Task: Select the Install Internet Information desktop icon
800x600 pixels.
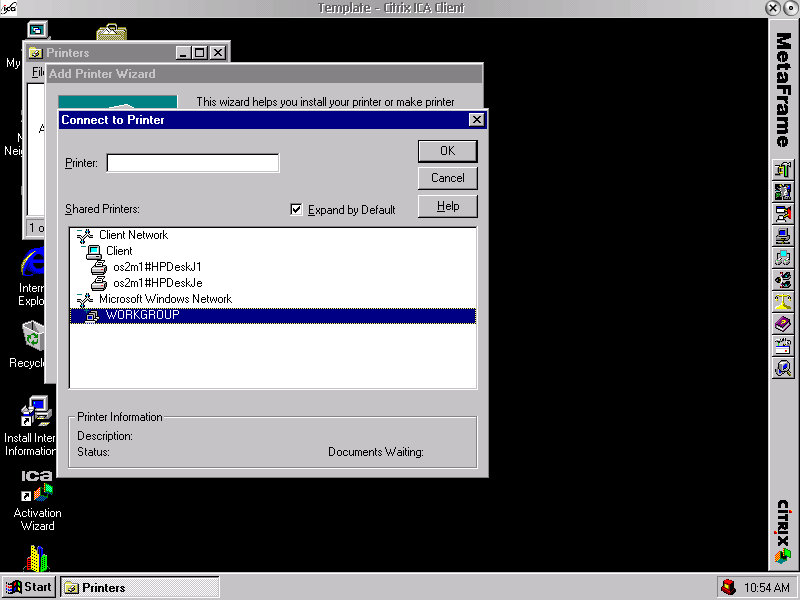Action: [36, 411]
